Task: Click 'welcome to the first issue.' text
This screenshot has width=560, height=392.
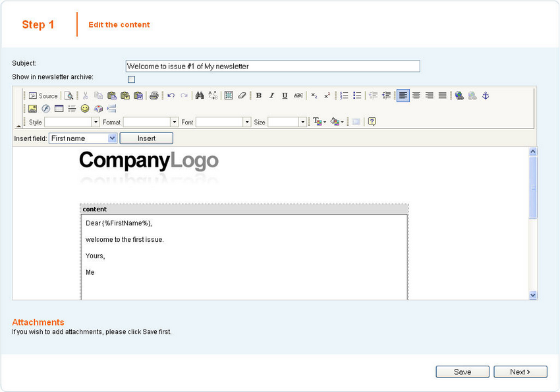Action: (x=125, y=240)
